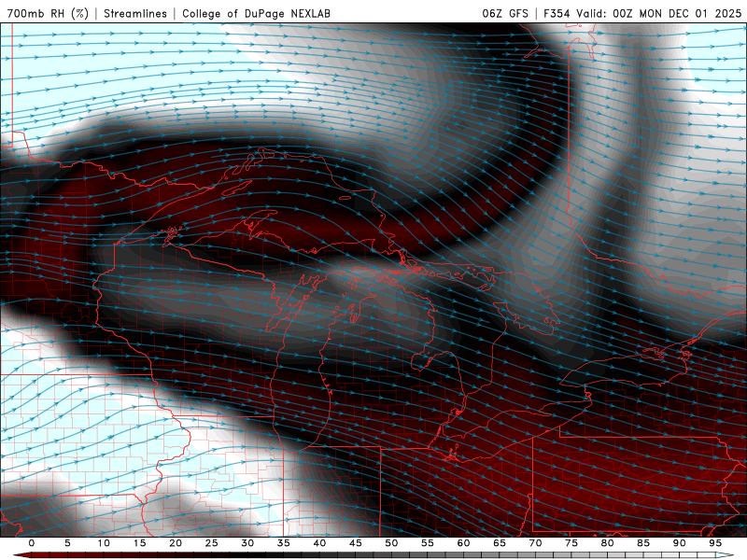Image resolution: width=747 pixels, height=560 pixels.
Task: Click the '06Z GFS' model run label
Action: coord(505,13)
